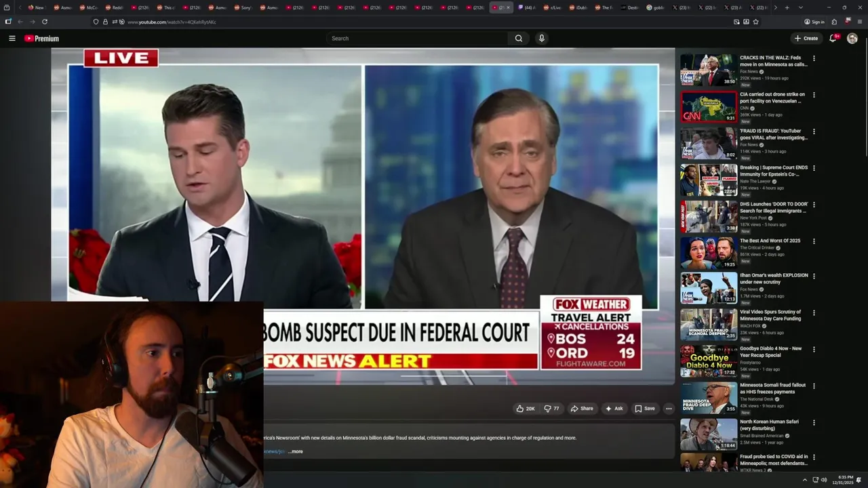Open the CNN drone strike video thumbnail
868x488 pixels.
coord(709,106)
